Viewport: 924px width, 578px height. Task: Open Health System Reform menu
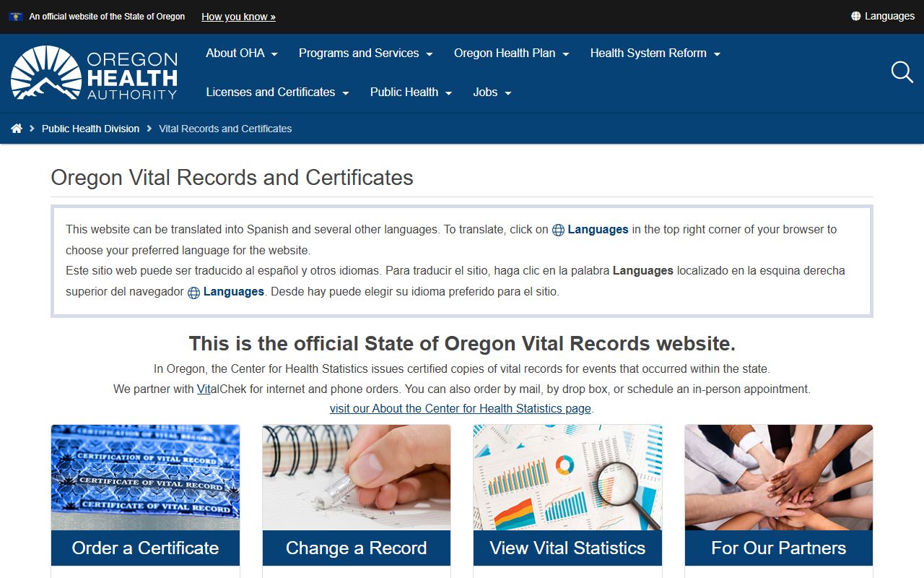[655, 53]
